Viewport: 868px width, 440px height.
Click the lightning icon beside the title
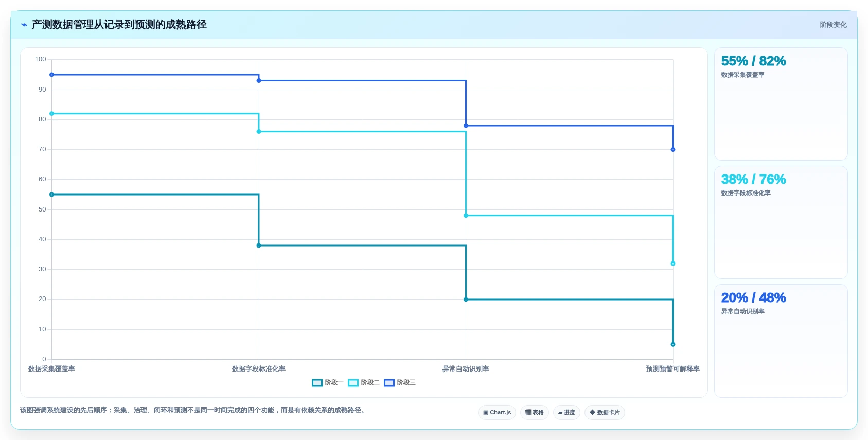[x=24, y=25]
